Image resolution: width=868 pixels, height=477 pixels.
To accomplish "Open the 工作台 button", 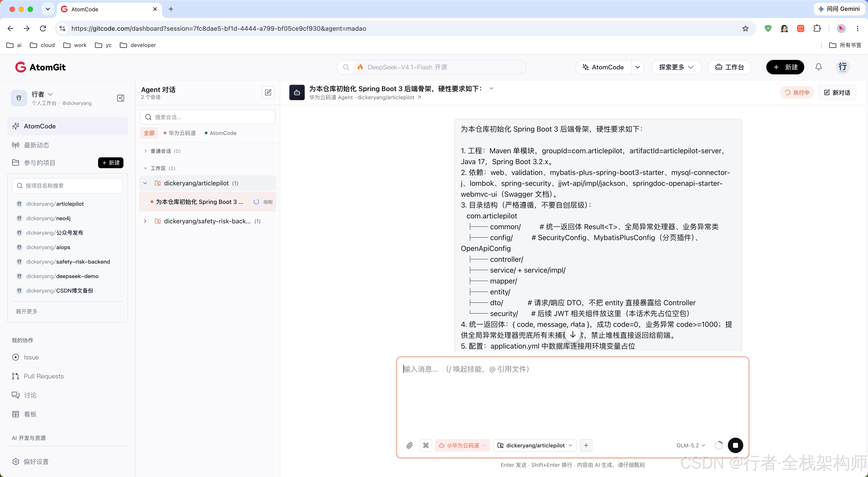I will (x=729, y=67).
